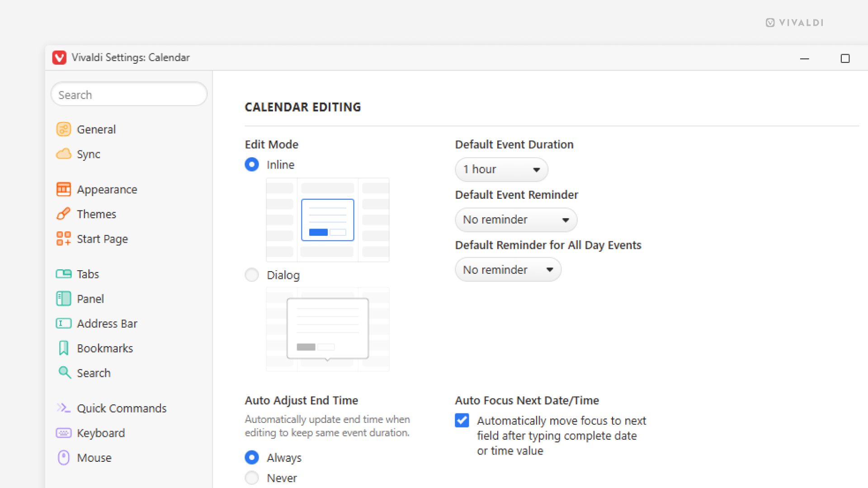The image size is (868, 488).
Task: Minimize the Vivaldi Settings window
Action: click(x=805, y=58)
